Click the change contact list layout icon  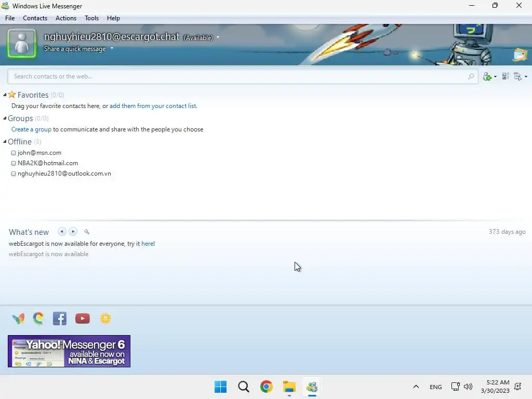tap(506, 76)
